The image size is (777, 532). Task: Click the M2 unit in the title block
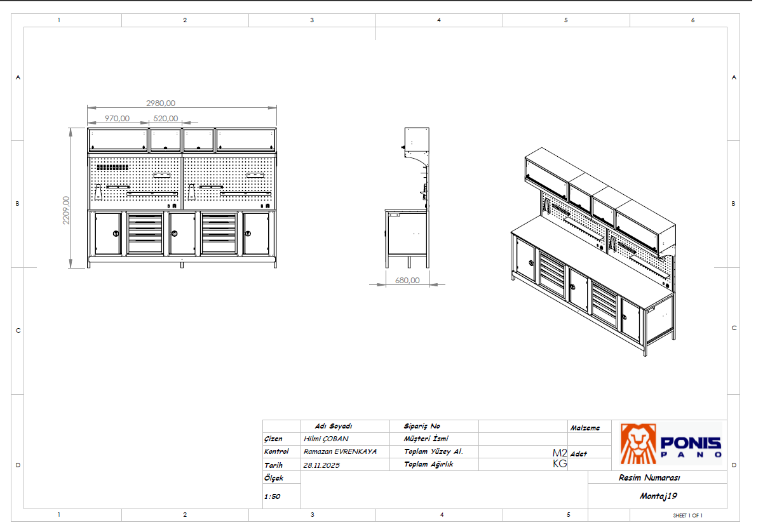pyautogui.click(x=559, y=453)
